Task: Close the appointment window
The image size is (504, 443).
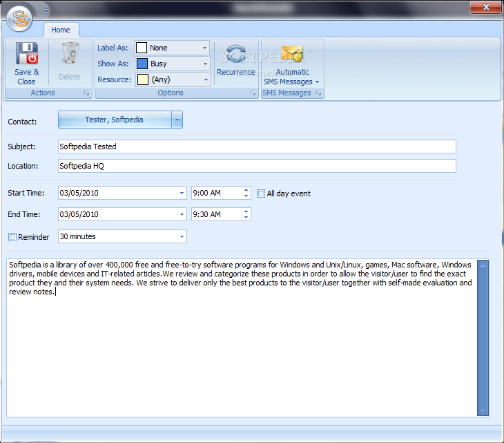Action: (x=485, y=7)
